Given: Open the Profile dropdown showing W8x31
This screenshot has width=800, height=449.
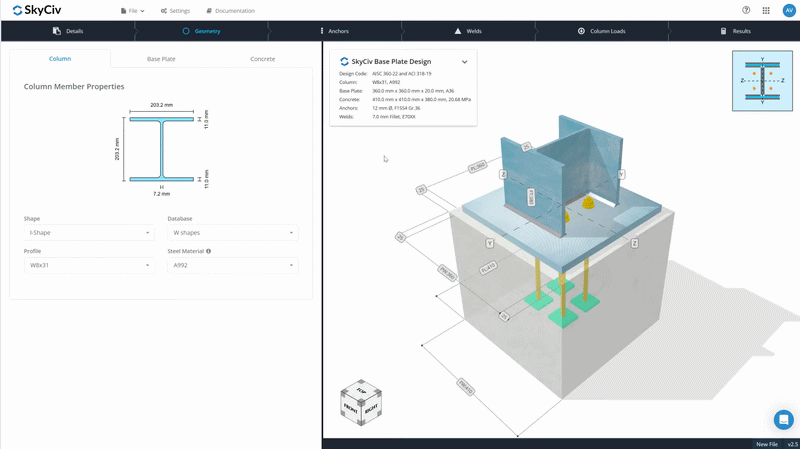Looking at the screenshot, I should pyautogui.click(x=89, y=265).
